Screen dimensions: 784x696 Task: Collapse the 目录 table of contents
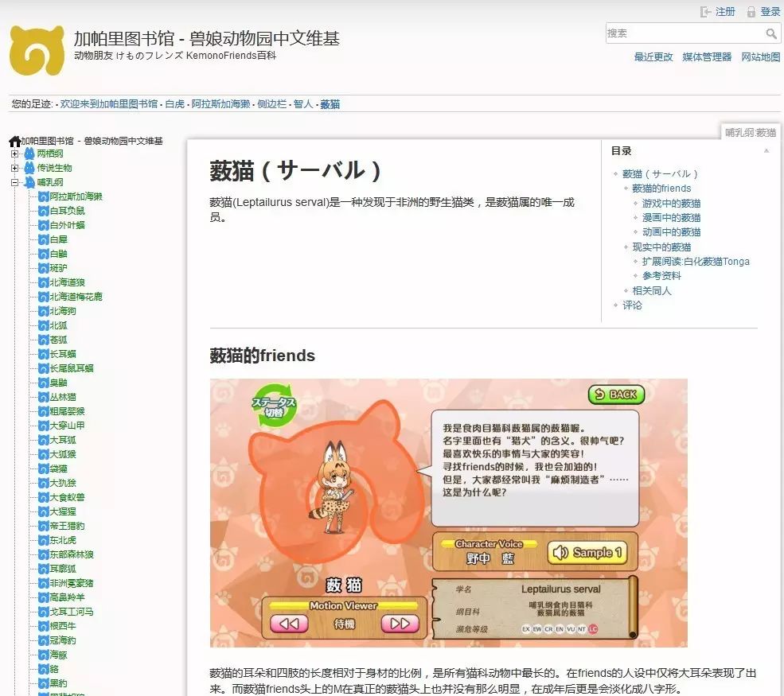[x=766, y=151]
